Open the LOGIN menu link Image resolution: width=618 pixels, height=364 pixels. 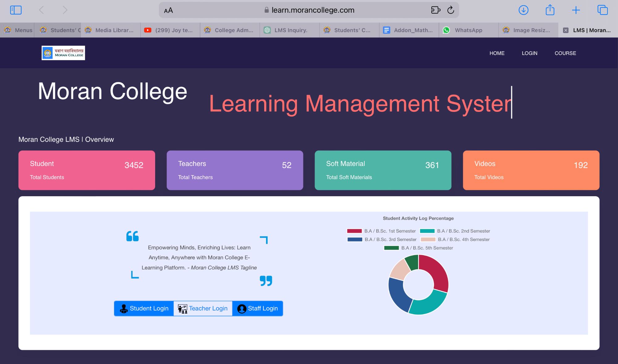point(530,53)
